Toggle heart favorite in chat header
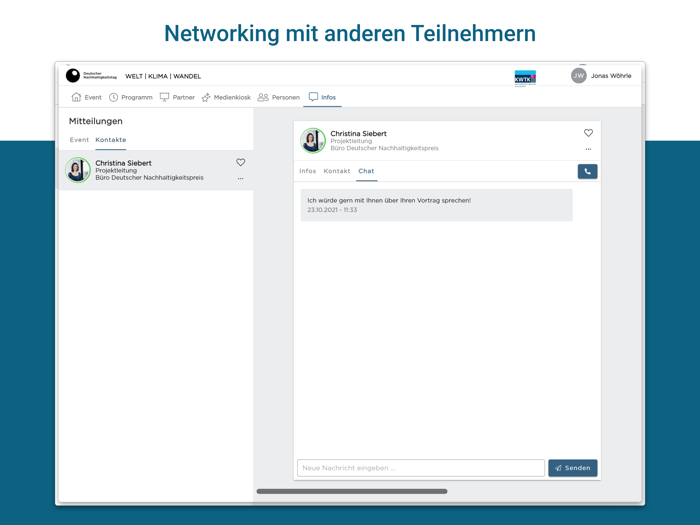The image size is (700, 525). pyautogui.click(x=588, y=133)
